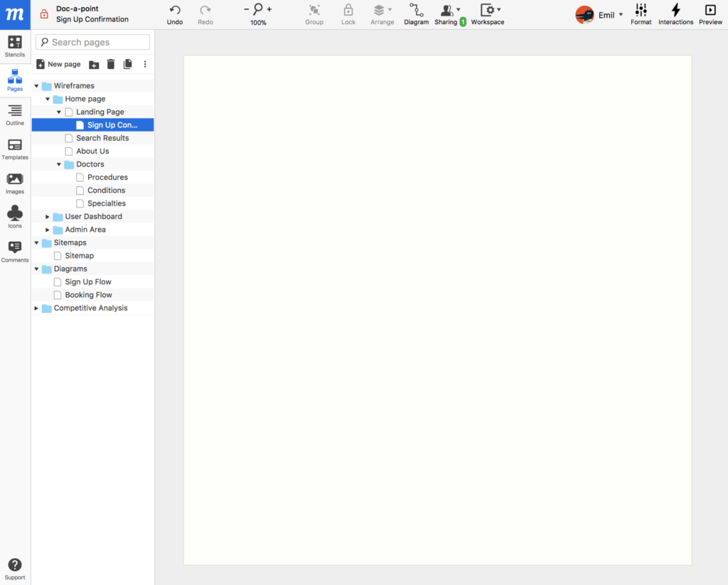Click the duplicate page icon
This screenshot has width=728, height=585.
coord(128,64)
